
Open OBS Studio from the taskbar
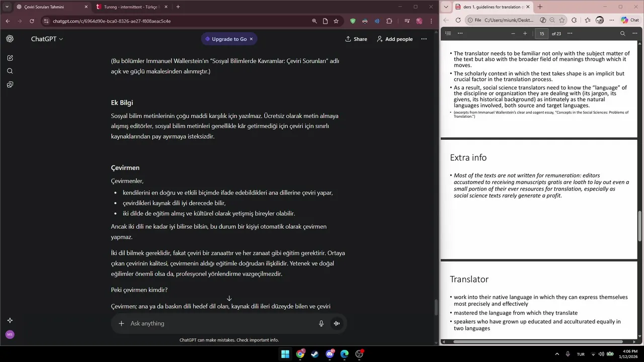click(x=359, y=354)
